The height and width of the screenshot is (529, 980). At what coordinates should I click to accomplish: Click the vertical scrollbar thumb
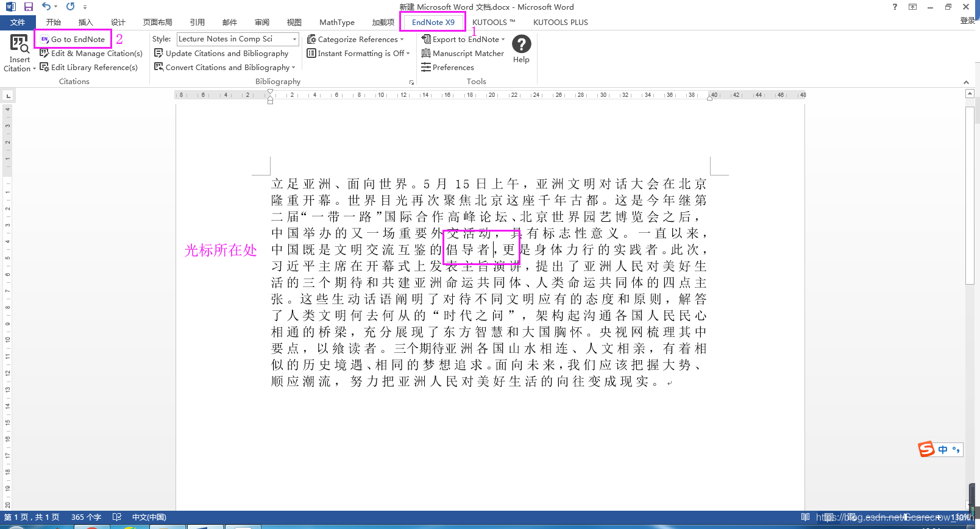970,195
